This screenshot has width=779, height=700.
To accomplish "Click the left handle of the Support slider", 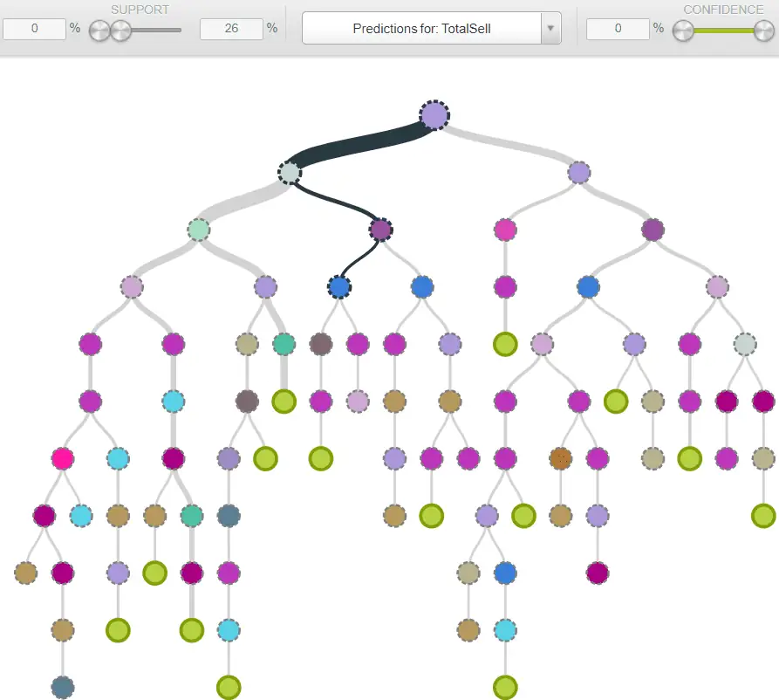I will [x=99, y=31].
